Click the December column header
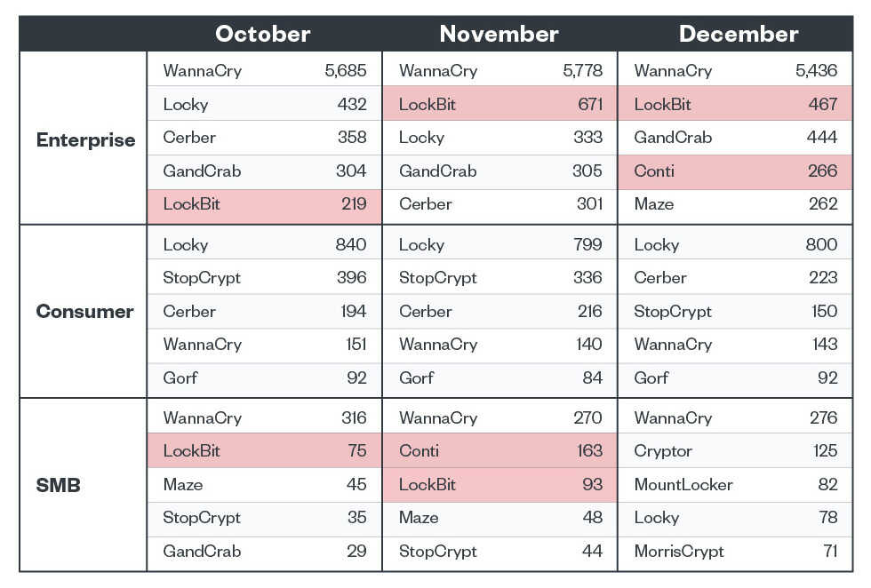 pyautogui.click(x=739, y=34)
